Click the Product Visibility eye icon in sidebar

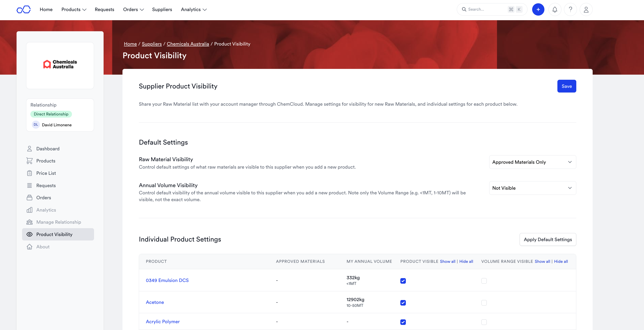click(30, 234)
